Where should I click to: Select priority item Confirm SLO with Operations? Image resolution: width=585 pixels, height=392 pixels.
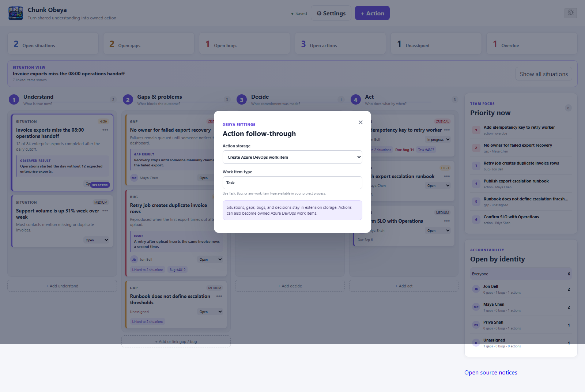point(521,219)
